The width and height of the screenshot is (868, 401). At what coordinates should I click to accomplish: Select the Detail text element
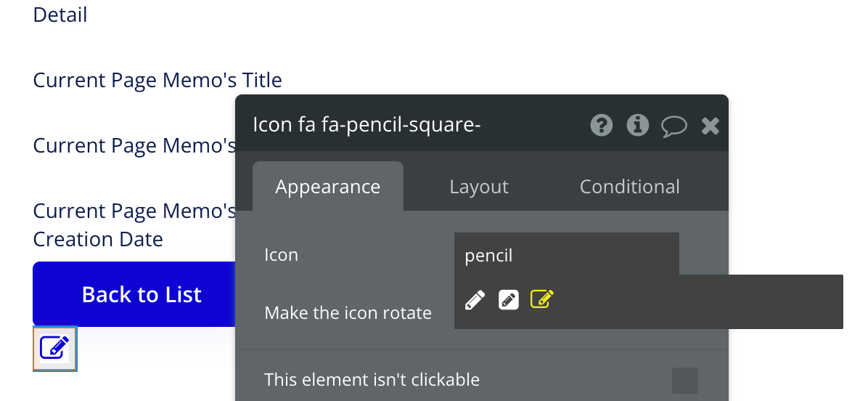[60, 15]
